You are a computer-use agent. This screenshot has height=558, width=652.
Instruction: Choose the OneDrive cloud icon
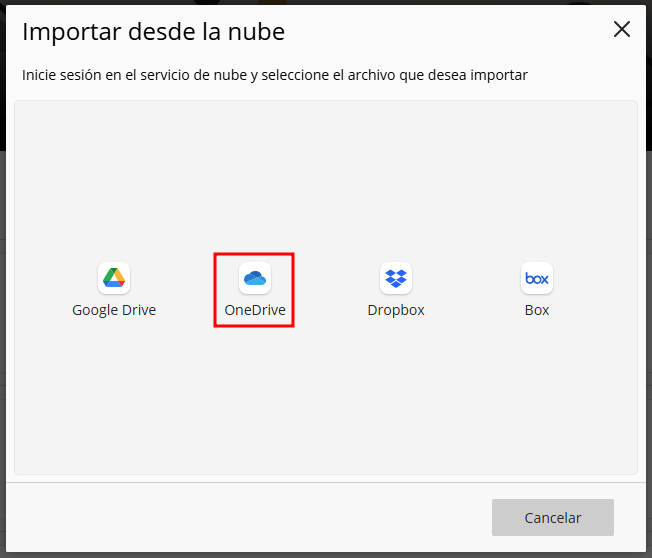[255, 278]
